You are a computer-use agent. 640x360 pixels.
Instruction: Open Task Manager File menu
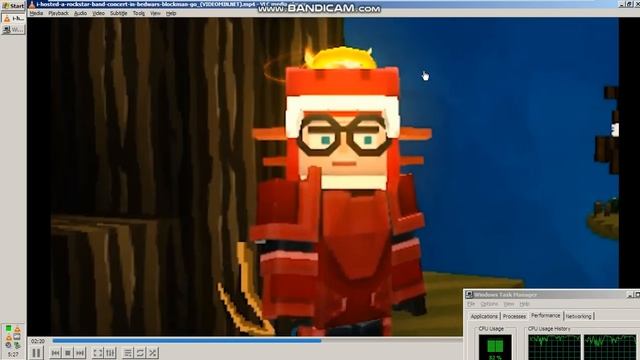[x=471, y=304]
